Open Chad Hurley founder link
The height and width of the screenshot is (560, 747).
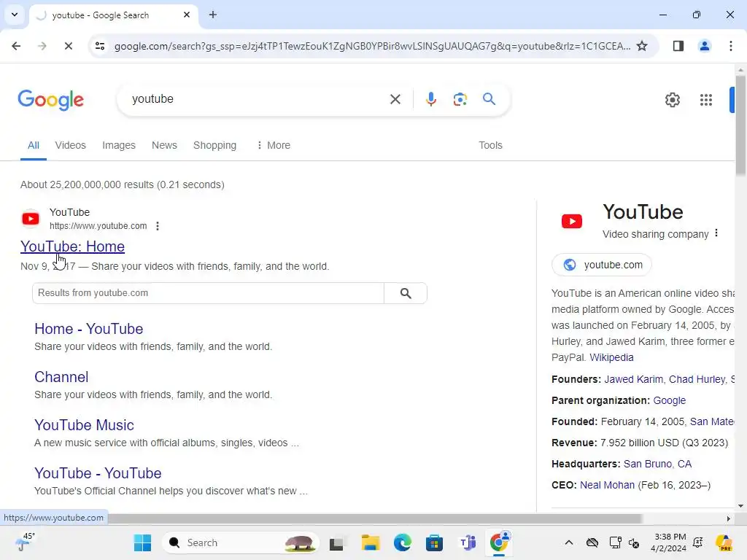[697, 379]
